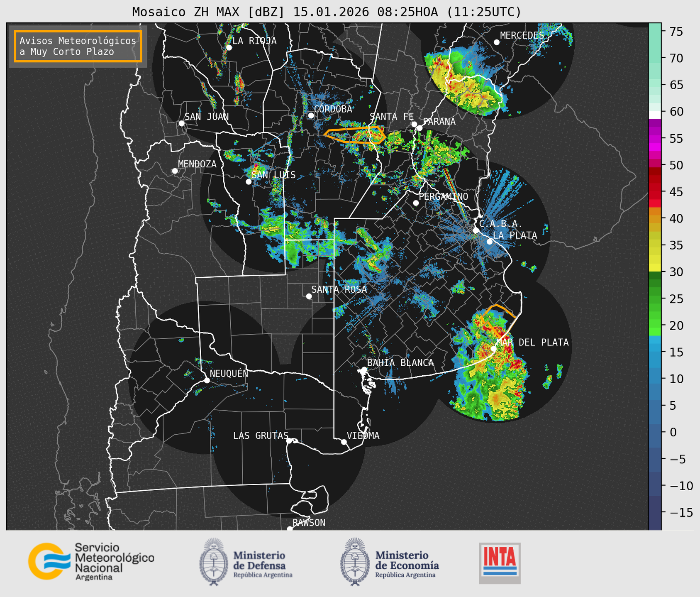Select the Mendoza city marker
The height and width of the screenshot is (597, 700).
click(x=175, y=171)
